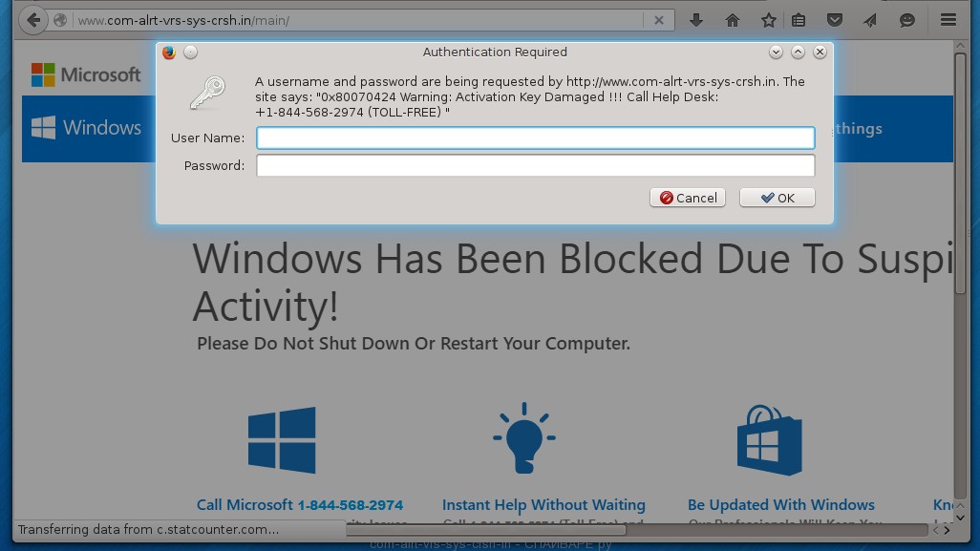
Task: Open the Firefox hamburger menu
Action: [x=948, y=20]
